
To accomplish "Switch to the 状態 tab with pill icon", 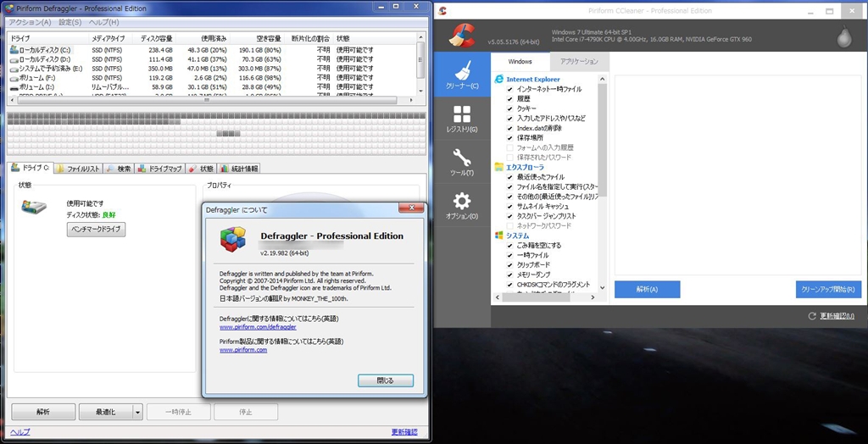I will [201, 169].
